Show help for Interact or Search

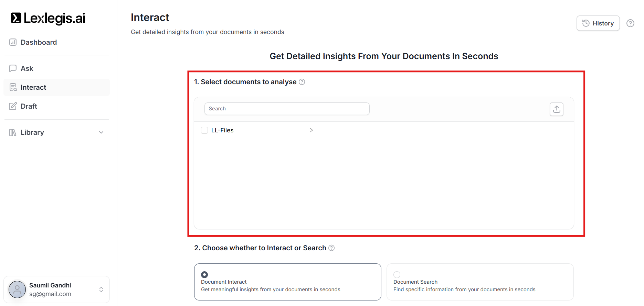point(331,248)
